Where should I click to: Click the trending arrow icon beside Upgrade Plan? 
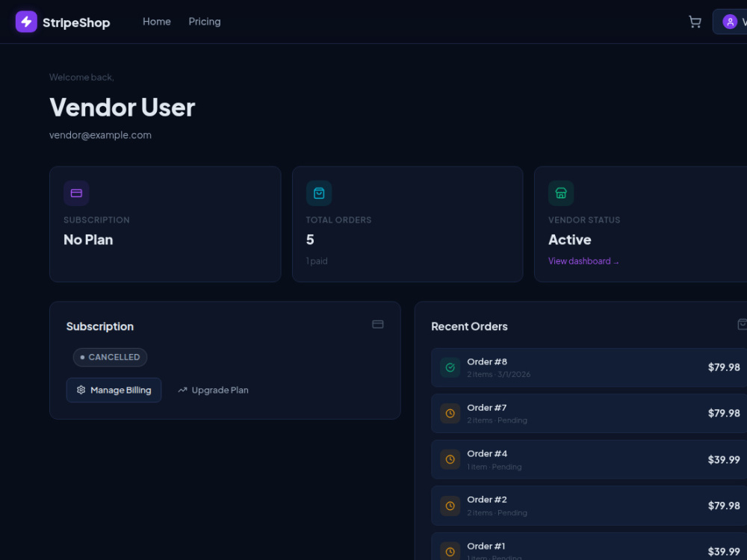(x=182, y=390)
